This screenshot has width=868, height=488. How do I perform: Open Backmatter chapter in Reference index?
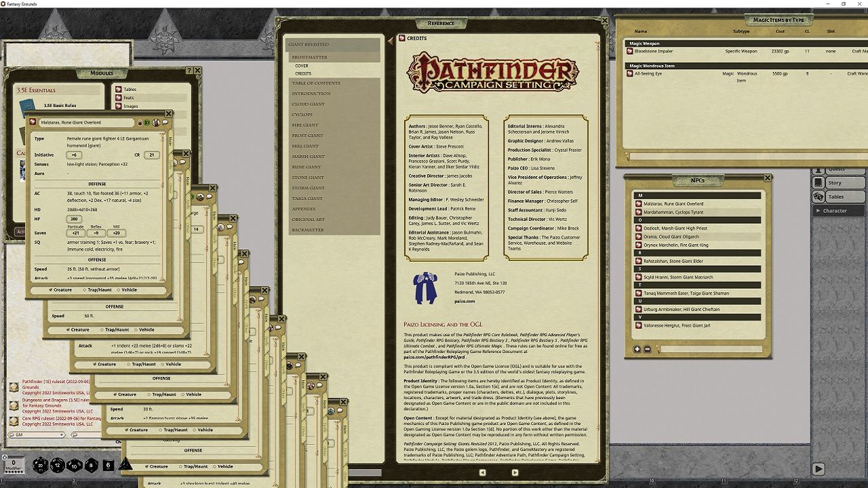pos(308,230)
